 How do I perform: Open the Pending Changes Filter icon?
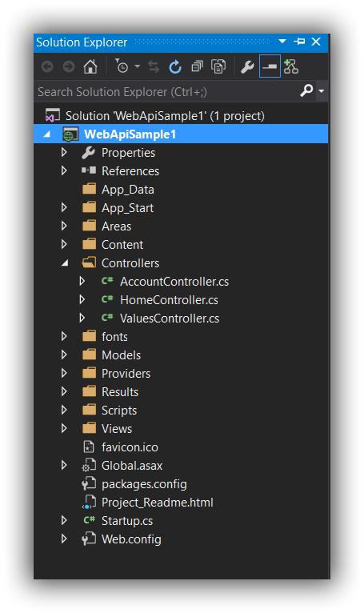click(122, 66)
